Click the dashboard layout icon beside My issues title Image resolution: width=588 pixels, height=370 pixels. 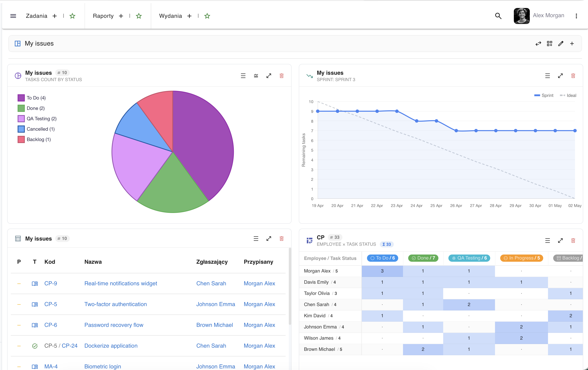point(18,44)
